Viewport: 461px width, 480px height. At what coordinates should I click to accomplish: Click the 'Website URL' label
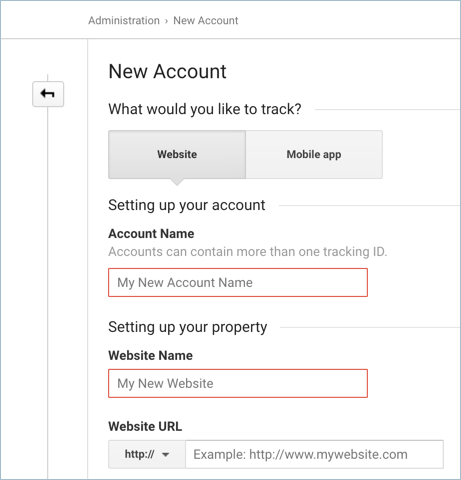pyautogui.click(x=145, y=427)
